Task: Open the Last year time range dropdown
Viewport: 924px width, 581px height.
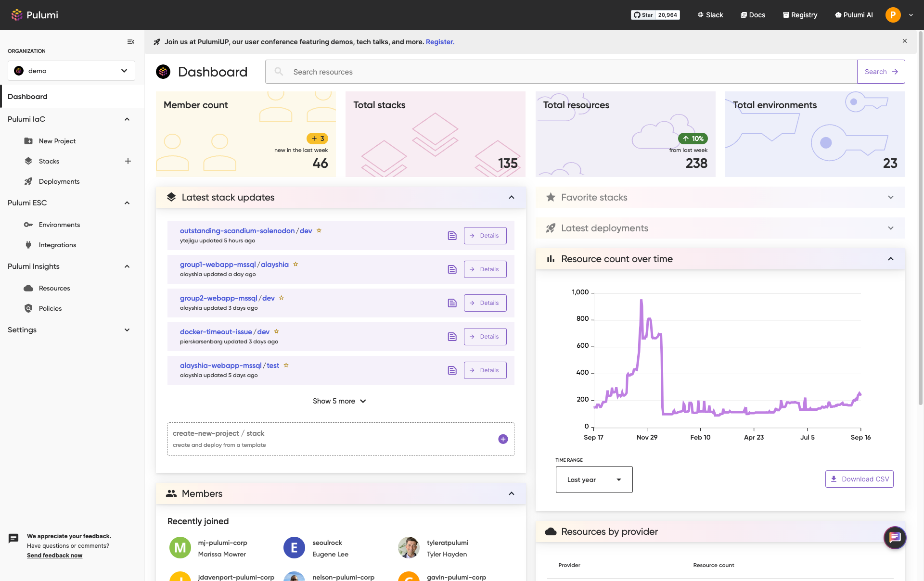Action: point(594,480)
